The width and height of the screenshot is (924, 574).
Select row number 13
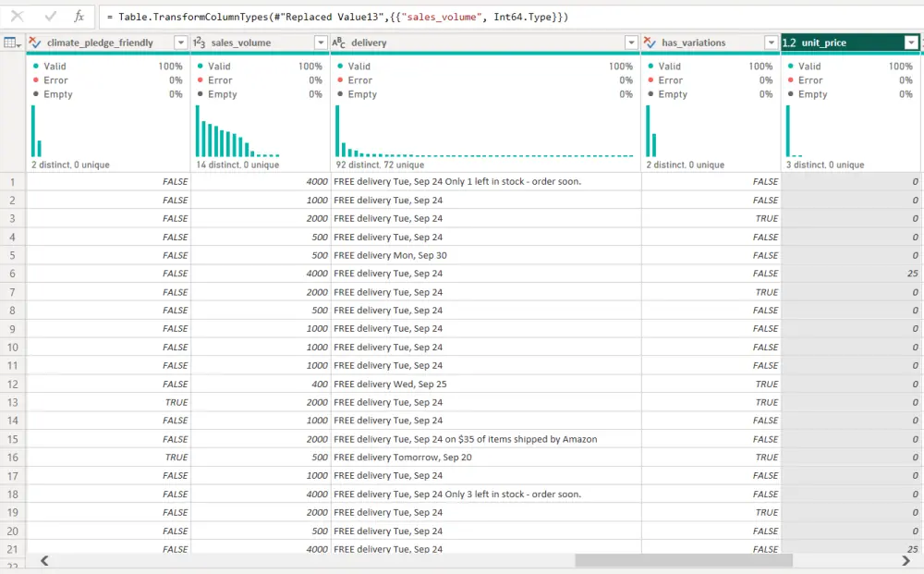[x=12, y=402]
